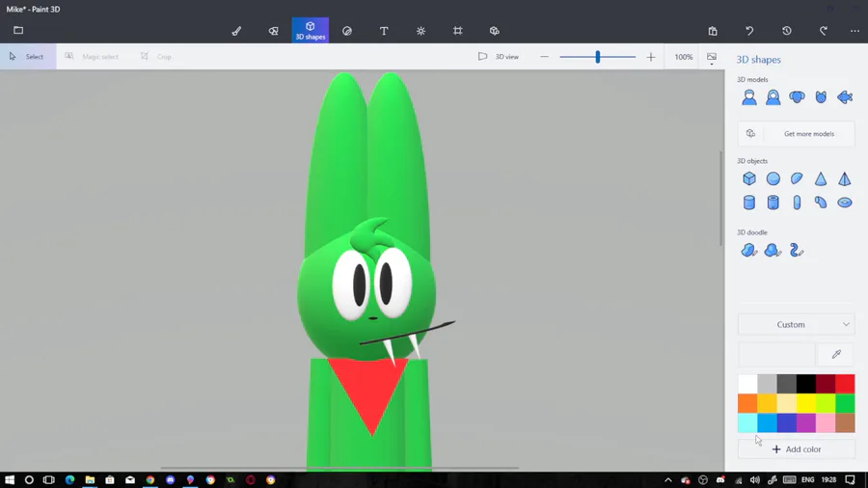The image size is (868, 488).
Task: Pick the red color swatch
Action: 845,384
